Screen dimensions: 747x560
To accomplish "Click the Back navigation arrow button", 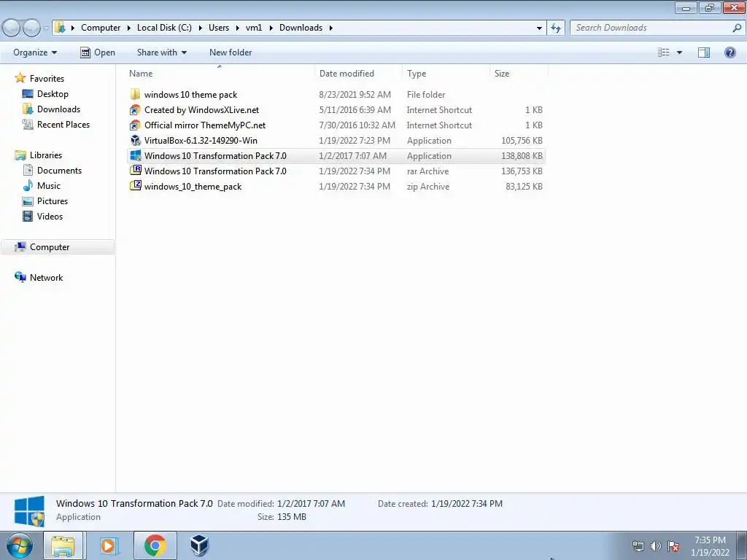I will pyautogui.click(x=12, y=28).
